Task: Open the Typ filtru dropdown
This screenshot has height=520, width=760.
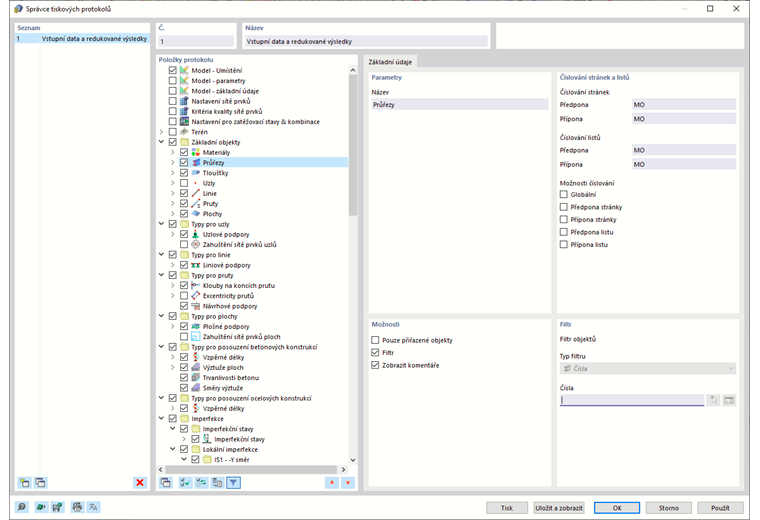Action: click(648, 368)
